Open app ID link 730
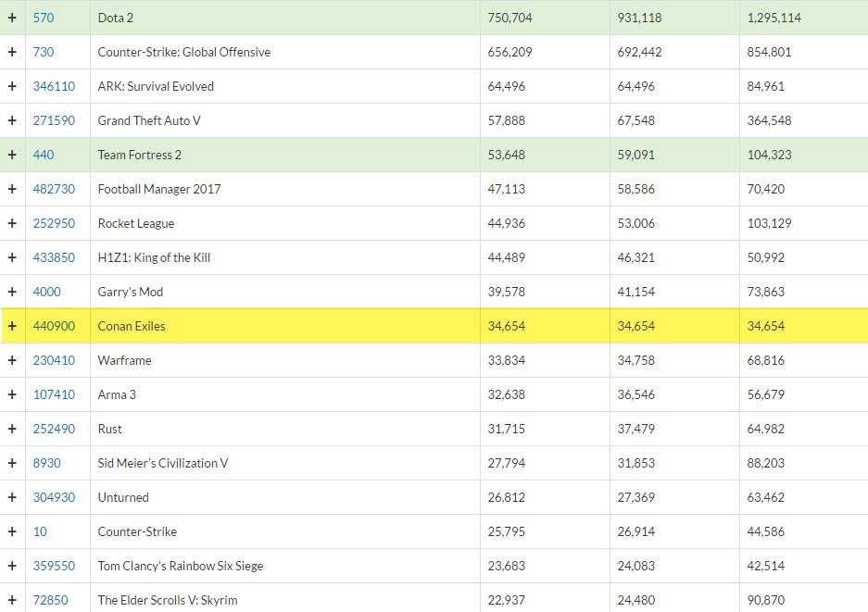The height and width of the screenshot is (612, 868). [44, 52]
